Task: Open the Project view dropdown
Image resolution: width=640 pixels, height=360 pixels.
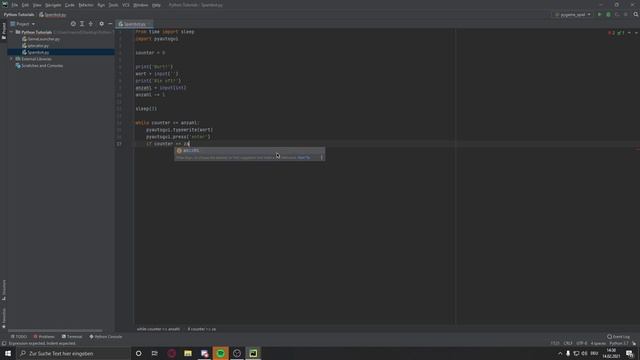Action: point(23,24)
